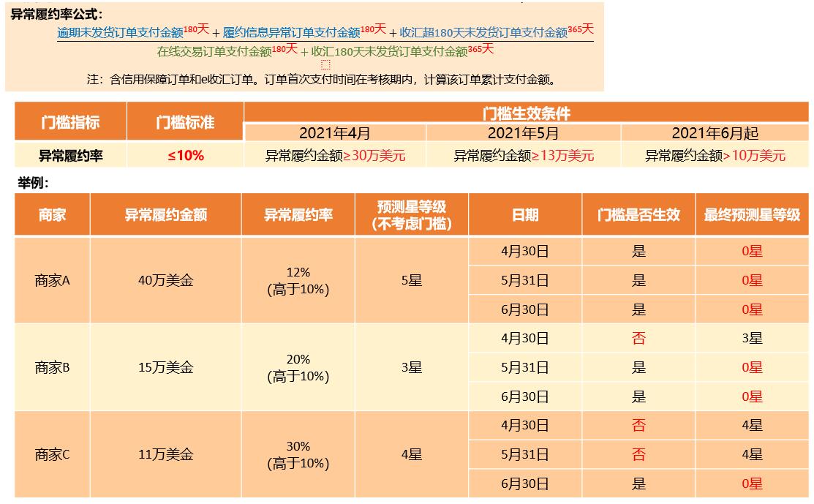Click the 门槛标准 header cell
This screenshot has width=814, height=504.
(185, 121)
